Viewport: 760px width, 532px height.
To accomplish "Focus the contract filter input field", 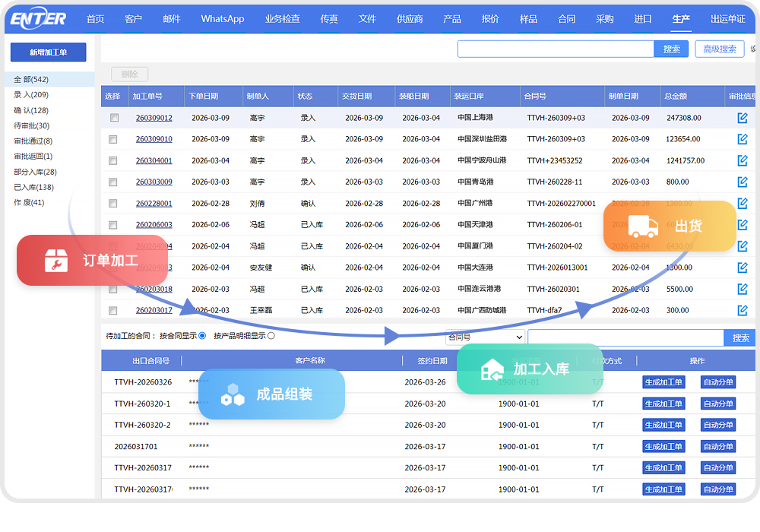I will pyautogui.click(x=625, y=337).
